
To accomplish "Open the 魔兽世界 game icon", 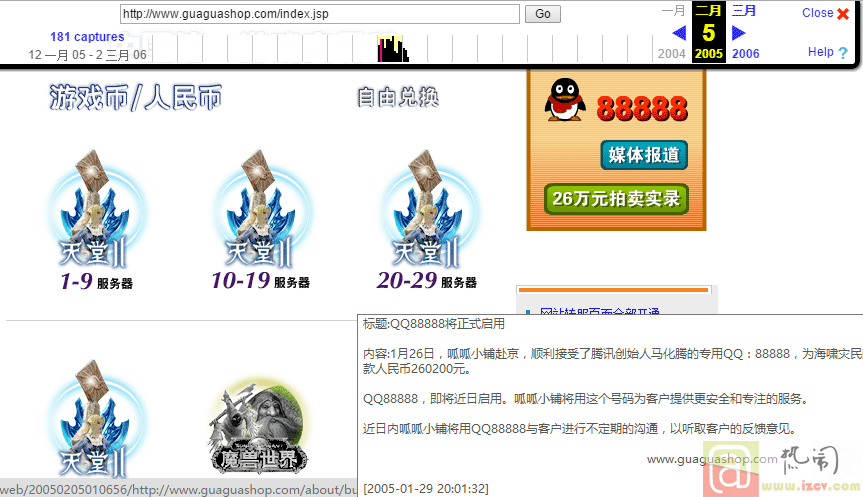I will (259, 427).
